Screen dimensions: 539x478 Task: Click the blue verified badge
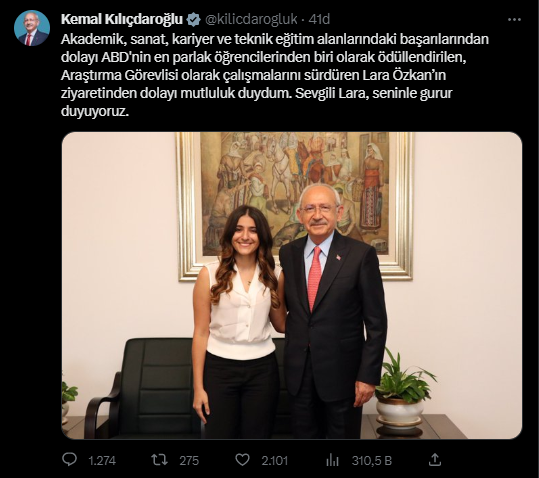(194, 20)
